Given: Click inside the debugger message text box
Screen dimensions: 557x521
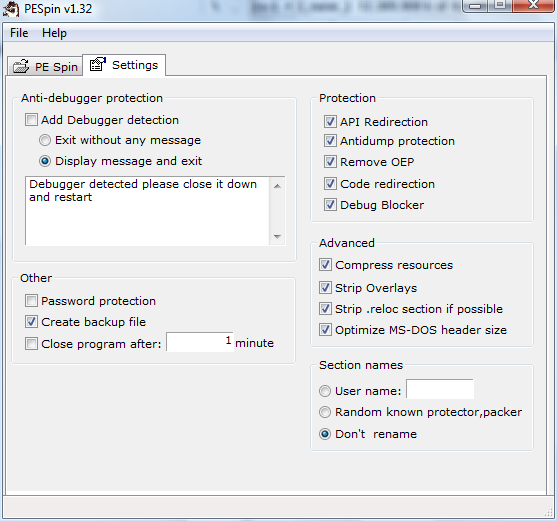Looking at the screenshot, I should [147, 211].
